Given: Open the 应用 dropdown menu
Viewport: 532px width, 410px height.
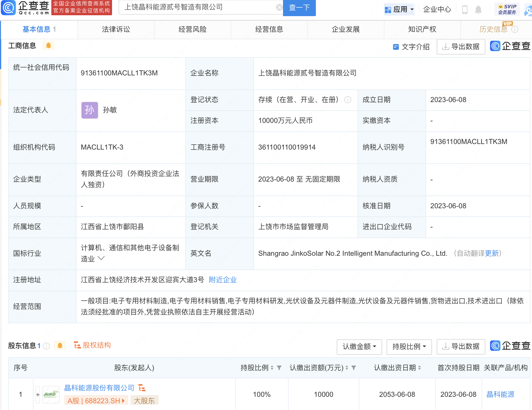Looking at the screenshot, I should (399, 9).
